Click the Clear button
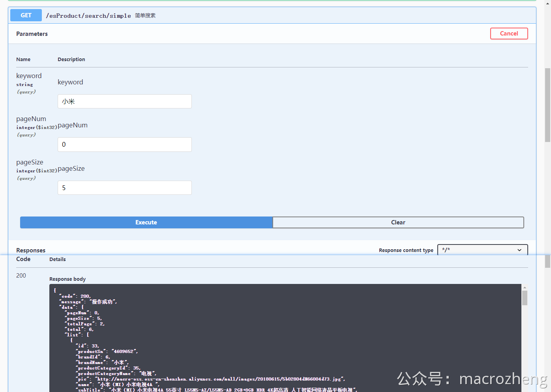 click(x=398, y=222)
